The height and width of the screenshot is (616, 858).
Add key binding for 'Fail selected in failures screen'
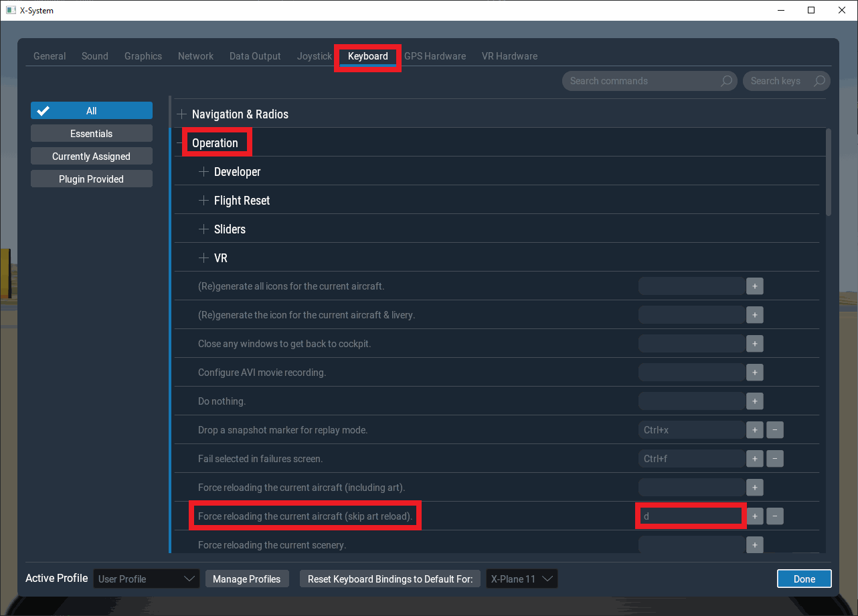pos(754,459)
